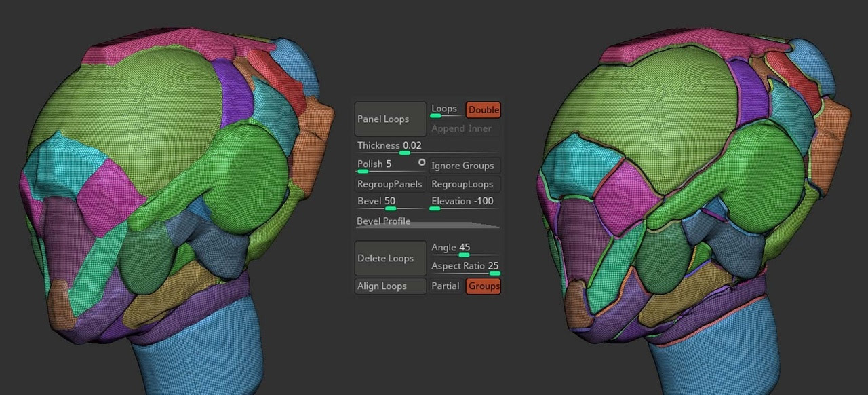Enable Ignore Groups
The width and height of the screenshot is (868, 395).
(465, 166)
